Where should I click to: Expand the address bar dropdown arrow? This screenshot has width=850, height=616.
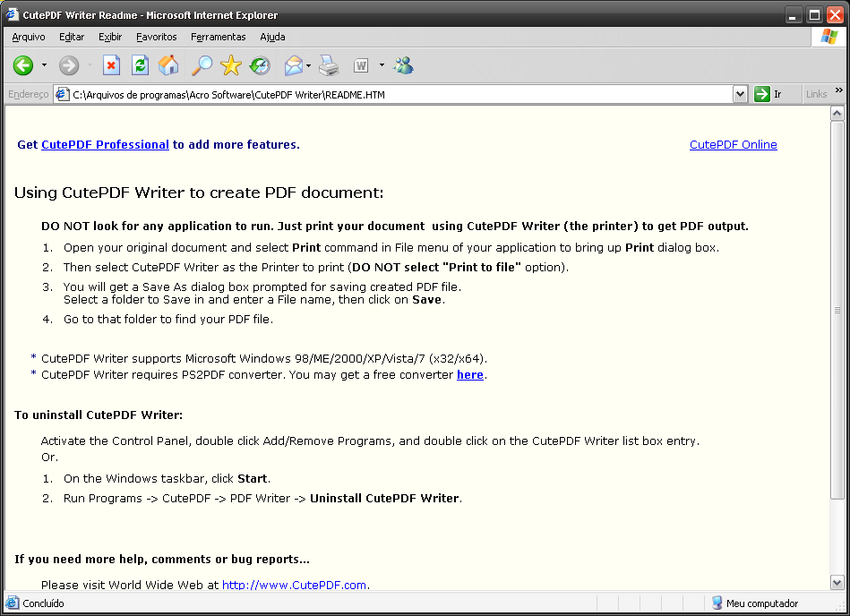point(741,94)
